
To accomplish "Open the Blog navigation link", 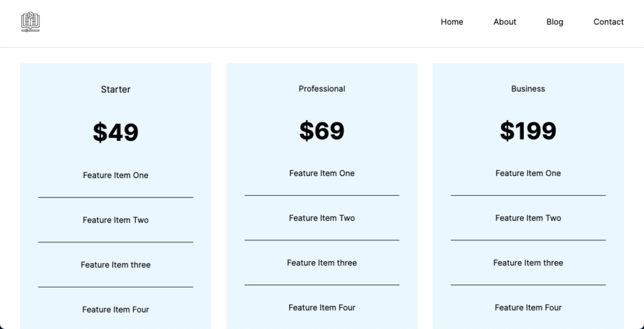I will [x=555, y=22].
